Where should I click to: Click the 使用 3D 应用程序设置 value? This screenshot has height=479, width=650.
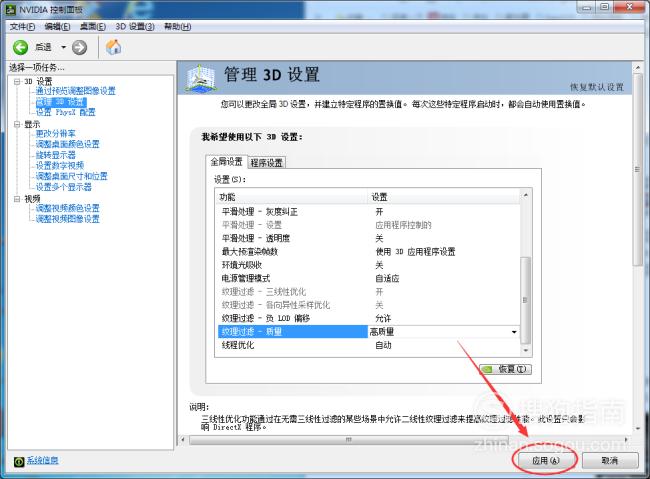415,252
